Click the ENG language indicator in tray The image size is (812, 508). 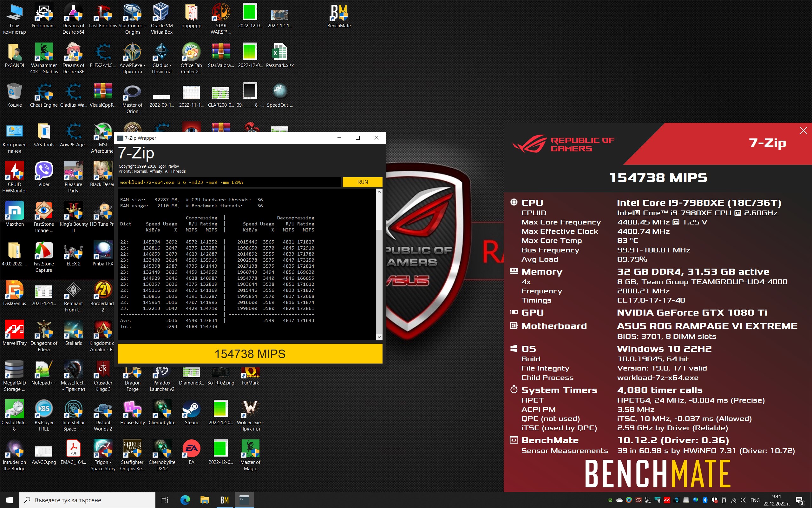coord(755,500)
